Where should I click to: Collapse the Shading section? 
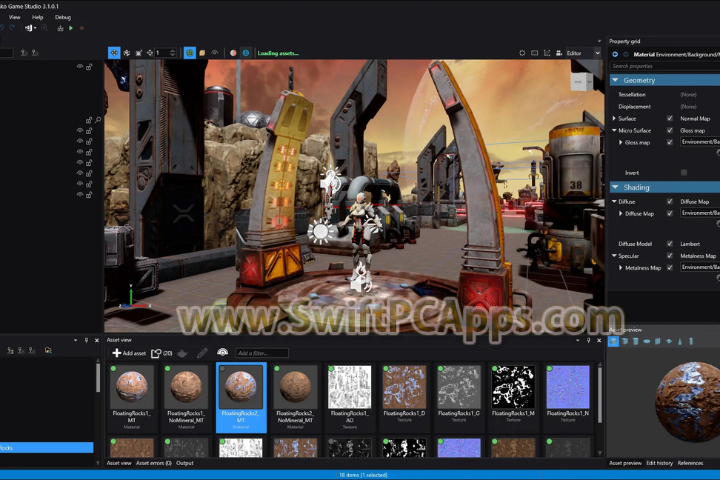(x=615, y=187)
